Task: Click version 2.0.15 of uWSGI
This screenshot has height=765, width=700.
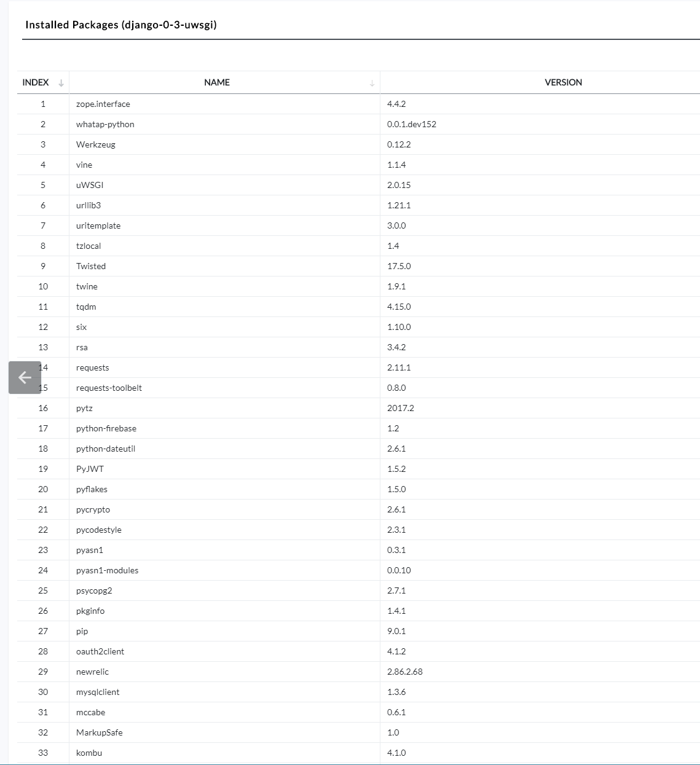Action: (398, 184)
